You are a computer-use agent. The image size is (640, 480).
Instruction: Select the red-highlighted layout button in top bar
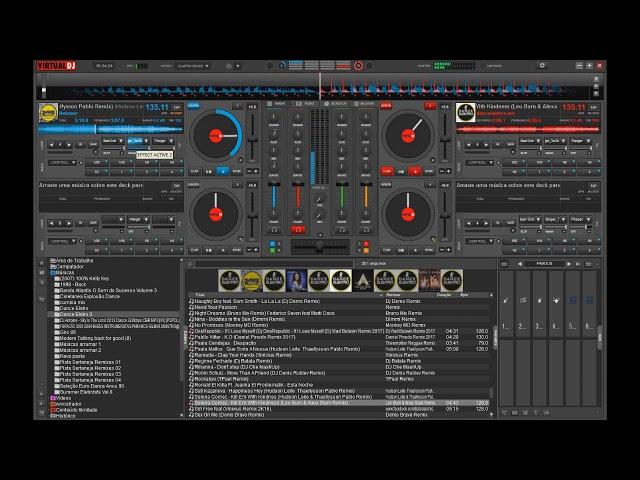point(343,65)
